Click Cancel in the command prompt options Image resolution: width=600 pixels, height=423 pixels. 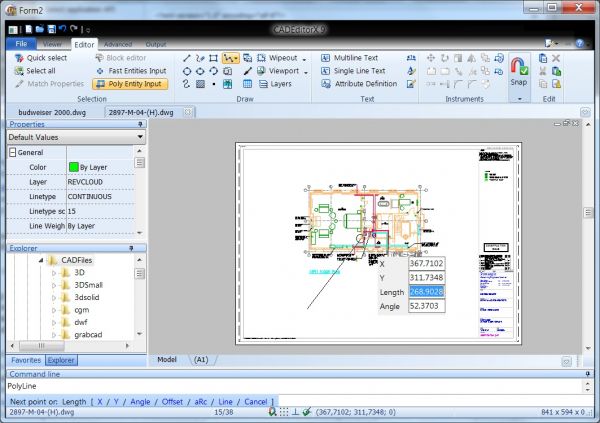click(x=258, y=399)
